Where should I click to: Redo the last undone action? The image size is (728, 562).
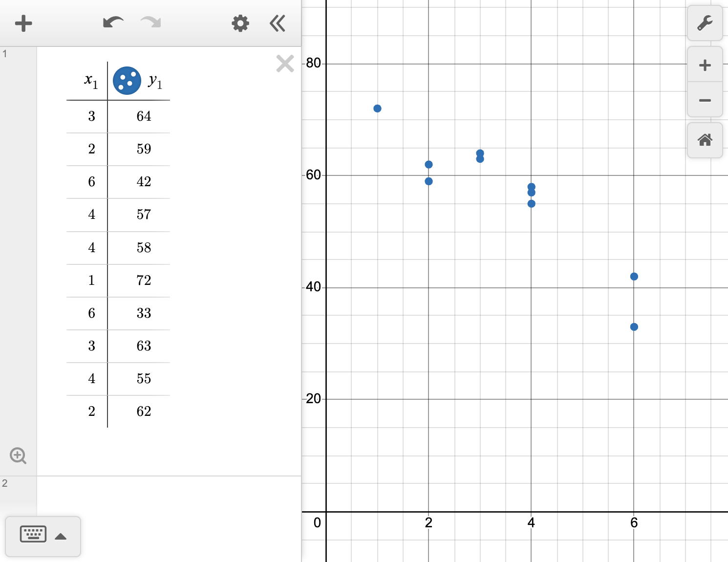[150, 22]
